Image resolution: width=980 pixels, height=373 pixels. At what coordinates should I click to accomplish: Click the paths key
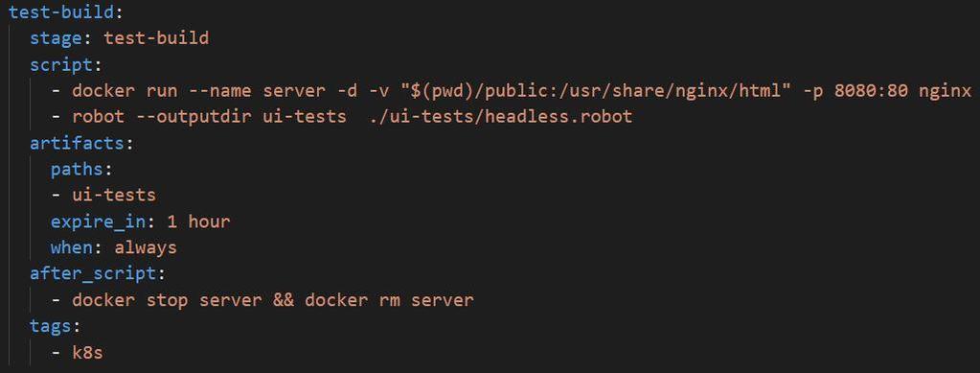(x=77, y=170)
